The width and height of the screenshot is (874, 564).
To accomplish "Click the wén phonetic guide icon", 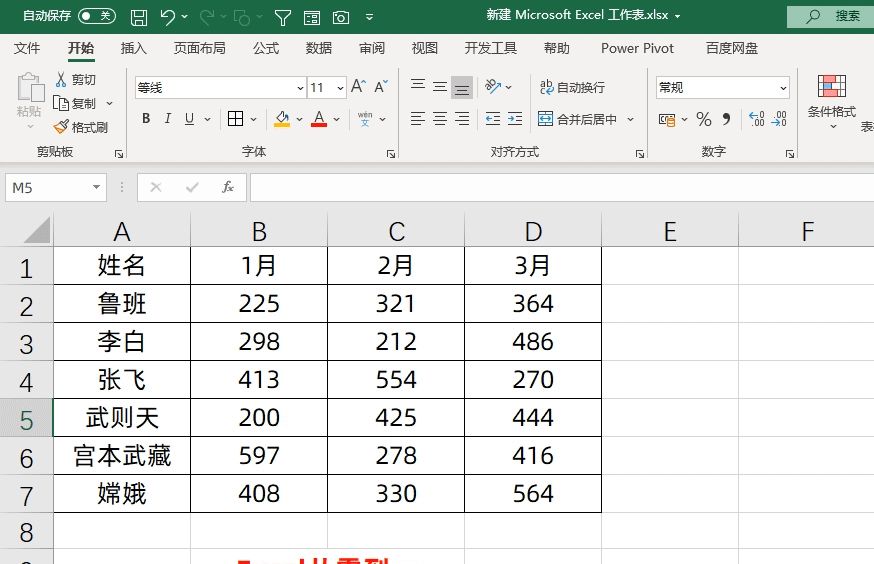I will [x=365, y=119].
